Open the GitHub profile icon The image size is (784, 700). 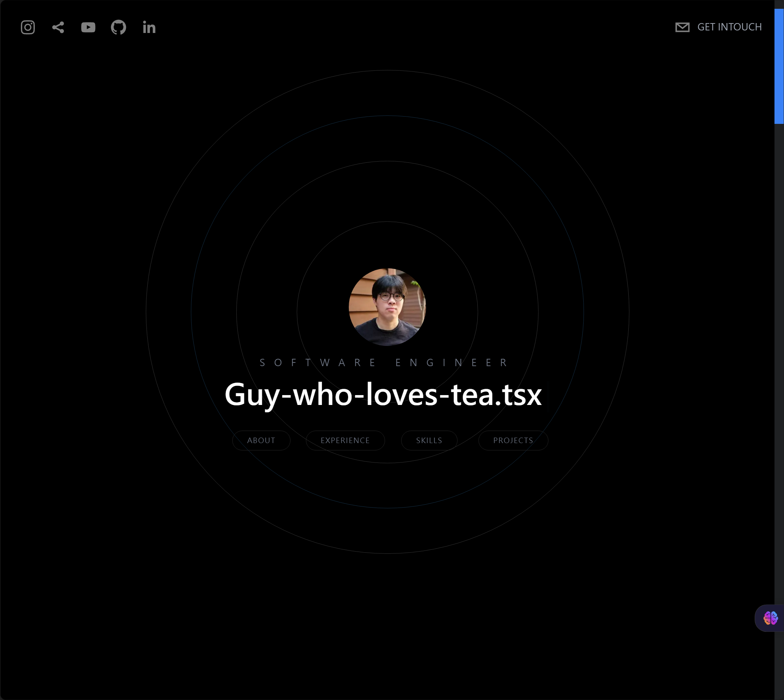point(118,27)
